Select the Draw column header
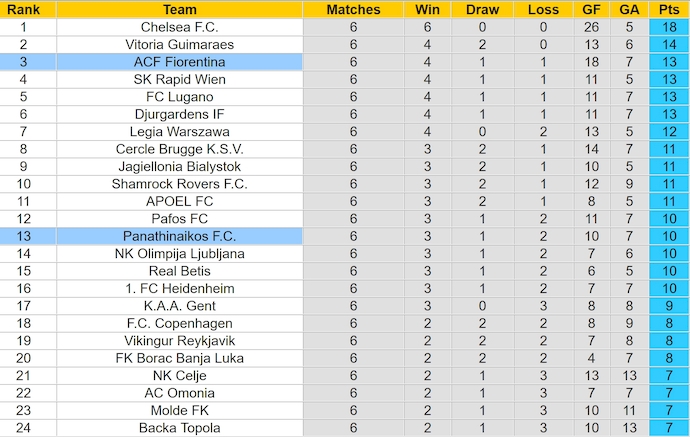690x437 pixels. pyautogui.click(x=482, y=9)
